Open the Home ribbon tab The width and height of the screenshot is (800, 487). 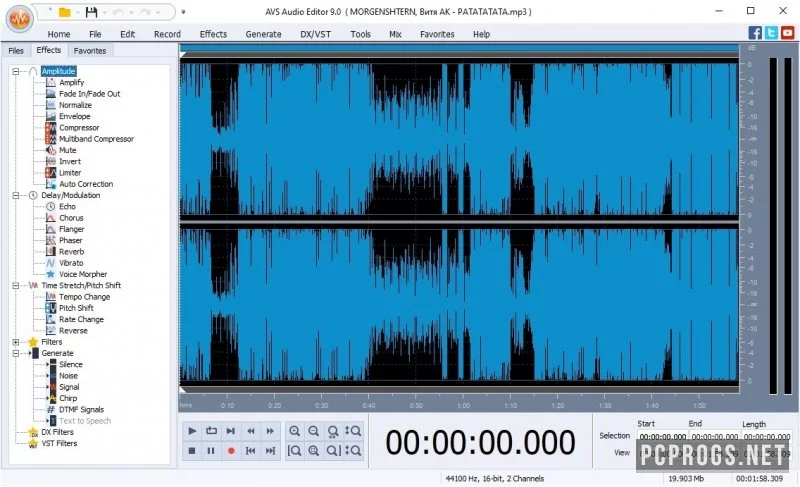click(x=59, y=34)
